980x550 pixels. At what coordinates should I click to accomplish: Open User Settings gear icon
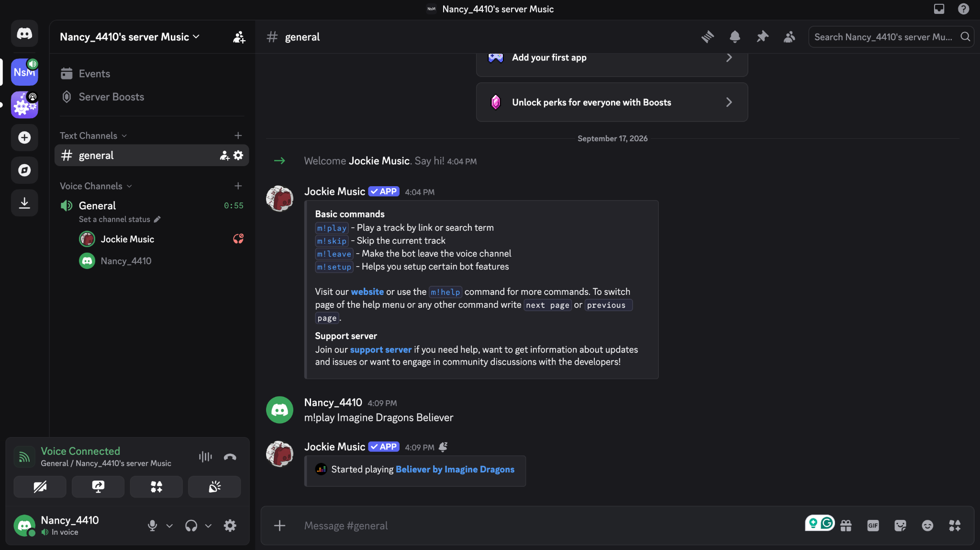tap(230, 526)
